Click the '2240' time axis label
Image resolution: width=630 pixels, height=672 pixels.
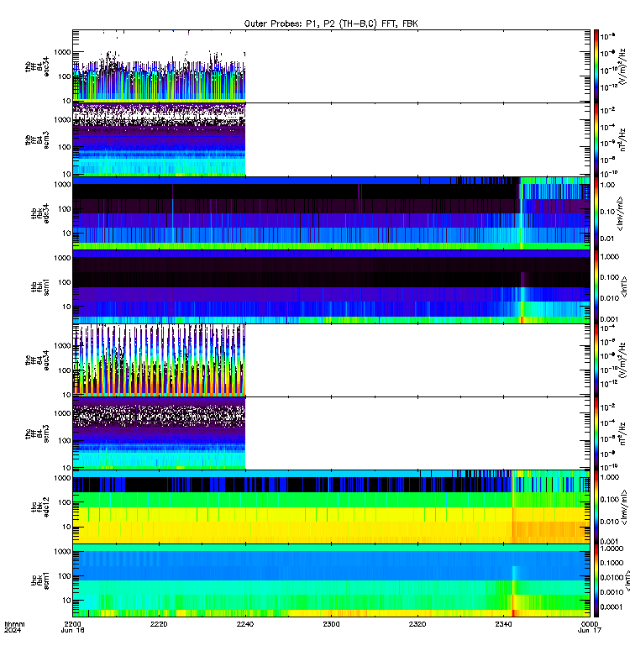click(x=245, y=624)
